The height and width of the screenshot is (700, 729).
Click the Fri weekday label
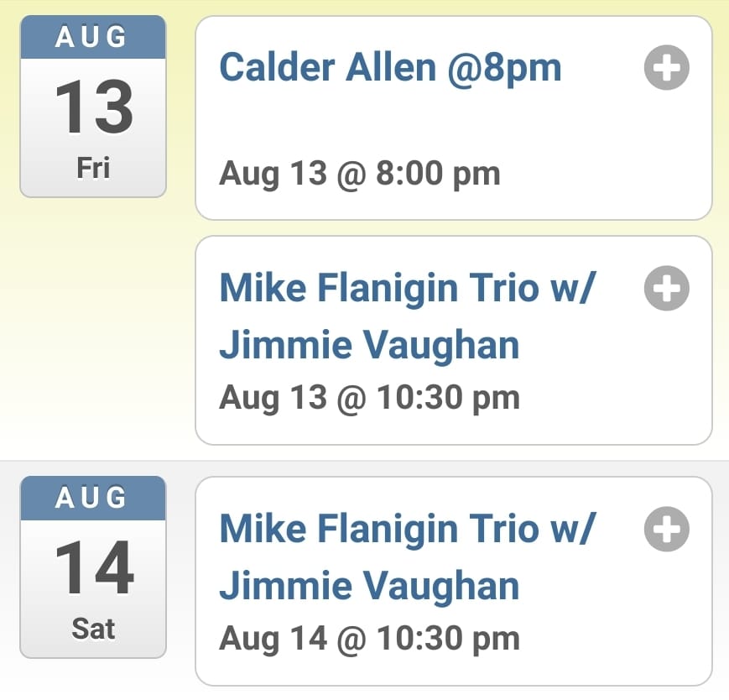tap(93, 168)
